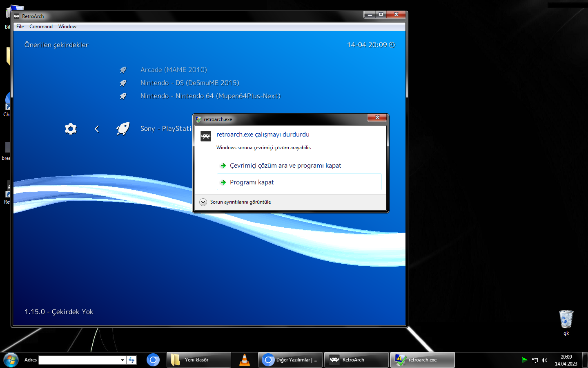Click the '14-04 20:09' time text in RetroArch
Viewport: 588px width, 368px height.
367,45
